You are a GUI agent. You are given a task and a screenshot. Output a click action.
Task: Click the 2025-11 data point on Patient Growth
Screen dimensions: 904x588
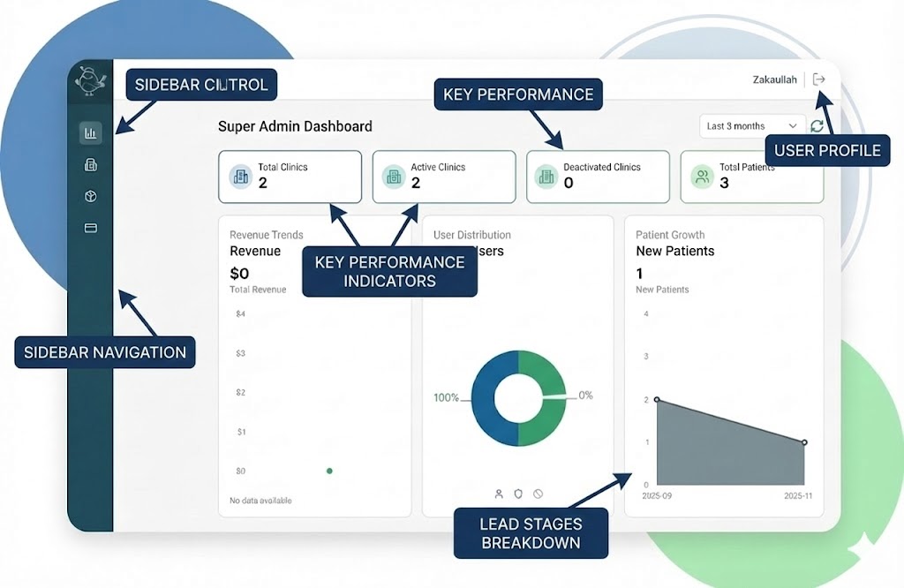tap(804, 442)
